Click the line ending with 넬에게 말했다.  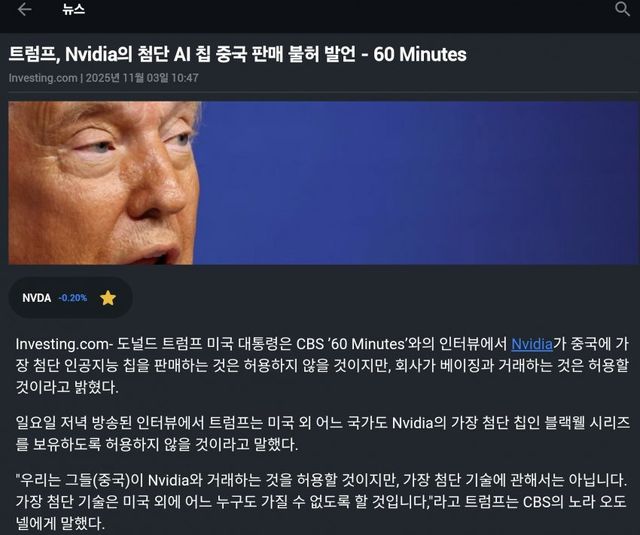pyautogui.click(x=60, y=523)
